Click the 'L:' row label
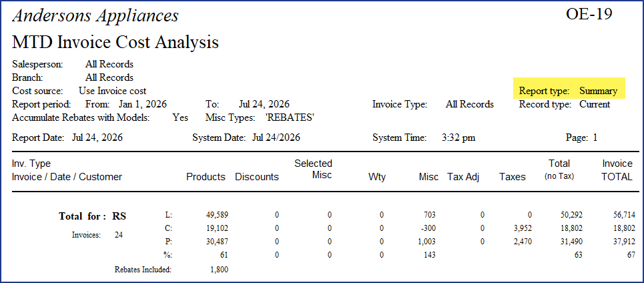The image size is (644, 283). pos(168,215)
